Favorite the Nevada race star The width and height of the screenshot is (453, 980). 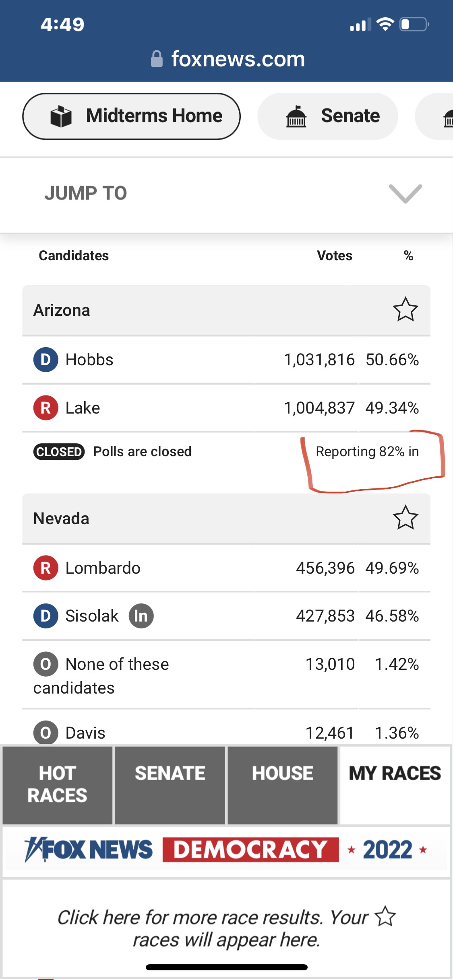click(405, 517)
